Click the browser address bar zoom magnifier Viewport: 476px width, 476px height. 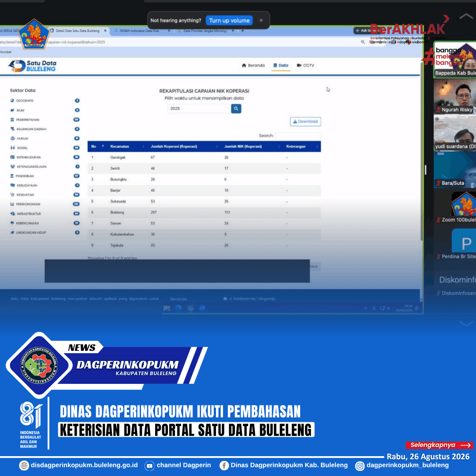point(363,42)
